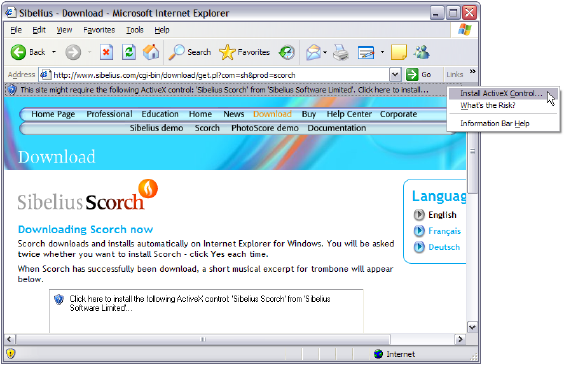Click the shield icon in ActiveX placeholder box
The width and height of the screenshot is (564, 365).
click(x=59, y=299)
